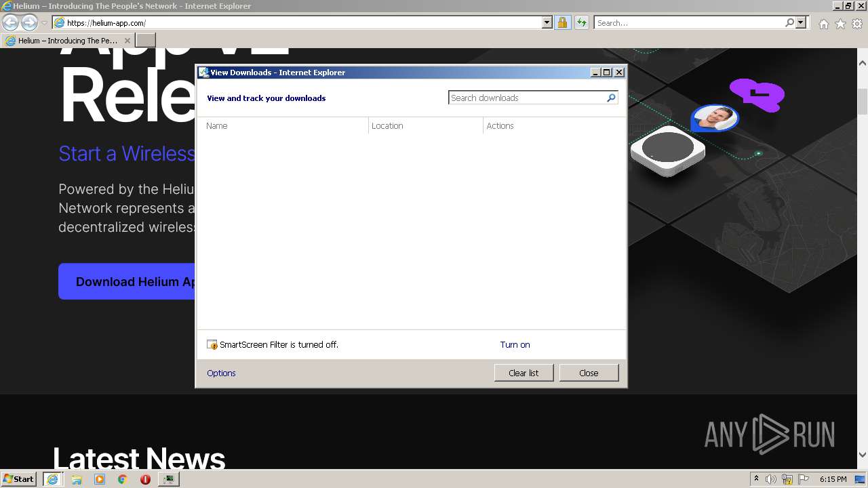Click the helium-app.com address bar
This screenshot has height=488, width=868.
[297, 23]
